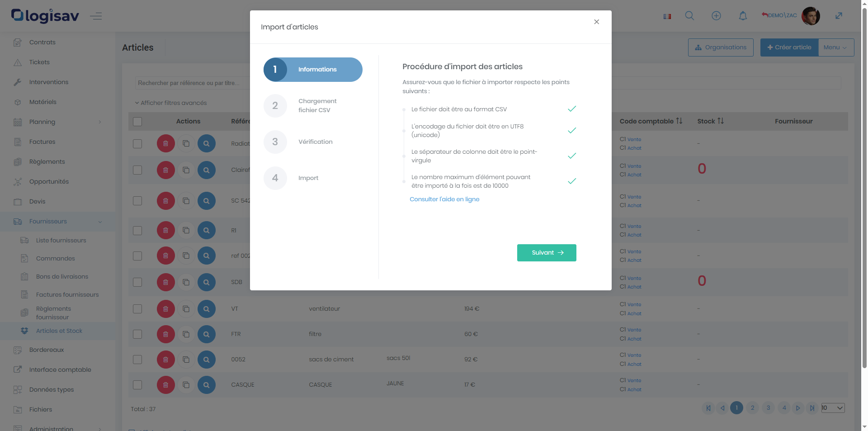This screenshot has width=868, height=431.
Task: Select the checkbox for the 0052 row
Action: pos(137,360)
